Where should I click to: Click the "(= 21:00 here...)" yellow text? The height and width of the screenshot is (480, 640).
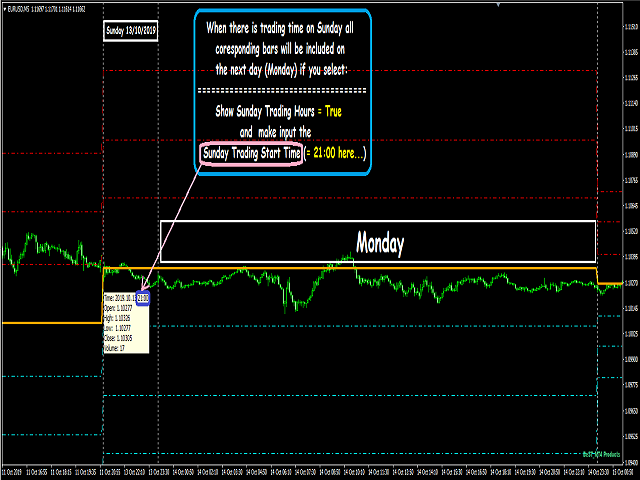tap(335, 153)
